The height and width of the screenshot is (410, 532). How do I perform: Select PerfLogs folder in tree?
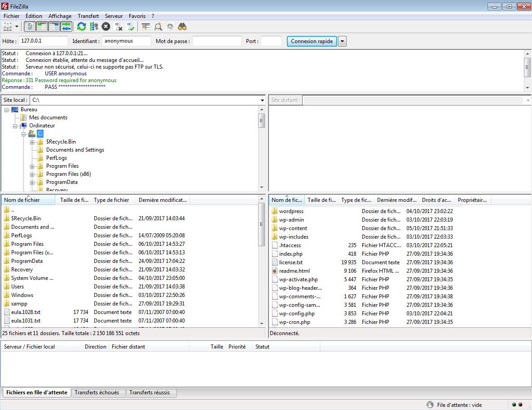pos(56,158)
